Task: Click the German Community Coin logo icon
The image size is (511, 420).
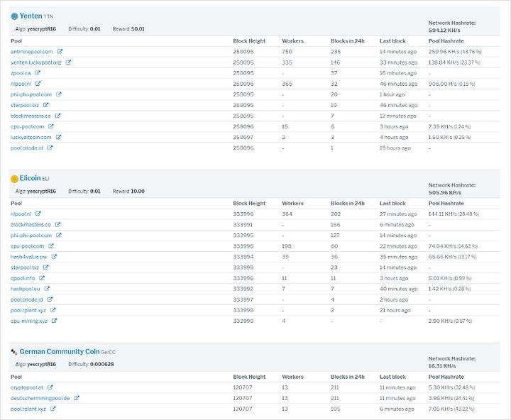Action: tap(14, 352)
